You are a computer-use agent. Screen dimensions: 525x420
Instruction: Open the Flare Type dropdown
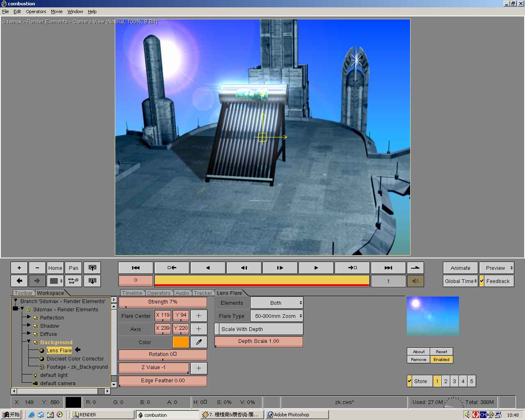click(x=277, y=316)
